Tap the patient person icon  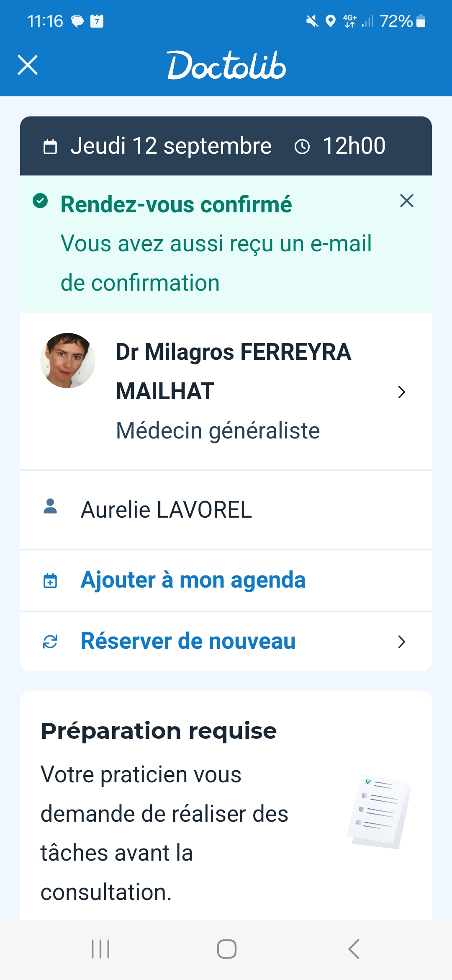[x=50, y=506]
